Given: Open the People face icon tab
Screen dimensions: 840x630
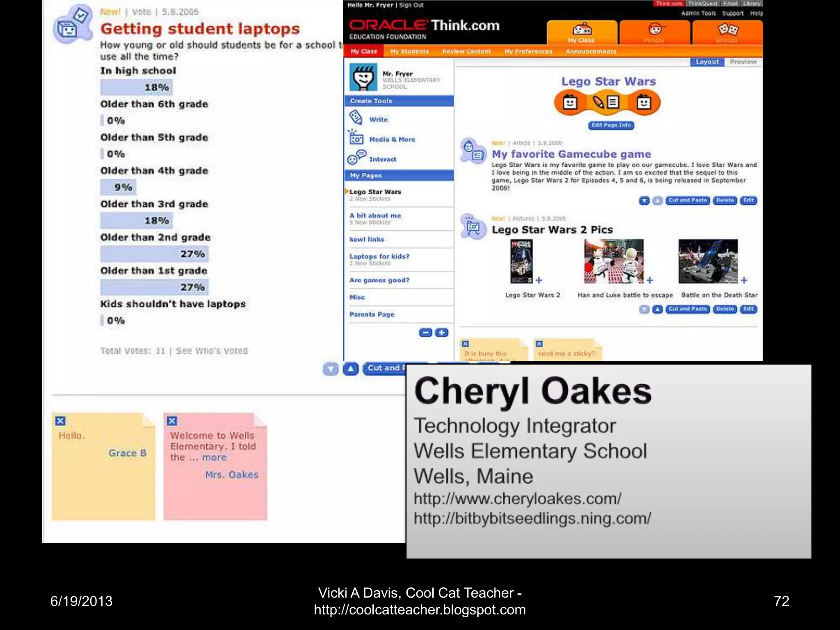Looking at the screenshot, I should [655, 32].
